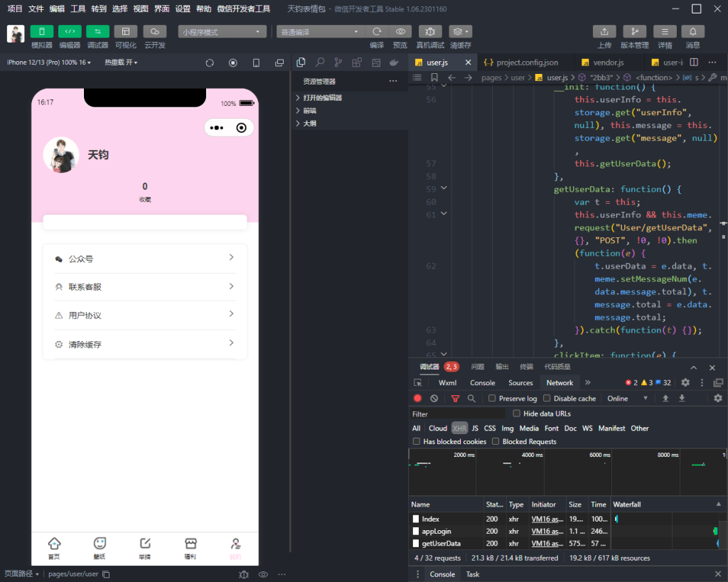Open the Online throttling dropdown
Image resolution: width=728 pixels, height=582 pixels.
pos(627,398)
